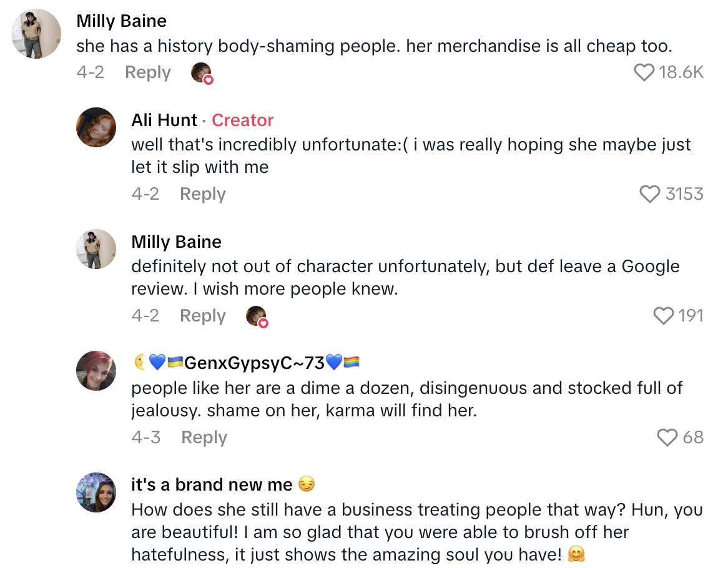This screenshot has width=728, height=568.
Task: Like Milly Baine's body-shaming comment
Action: [x=644, y=73]
